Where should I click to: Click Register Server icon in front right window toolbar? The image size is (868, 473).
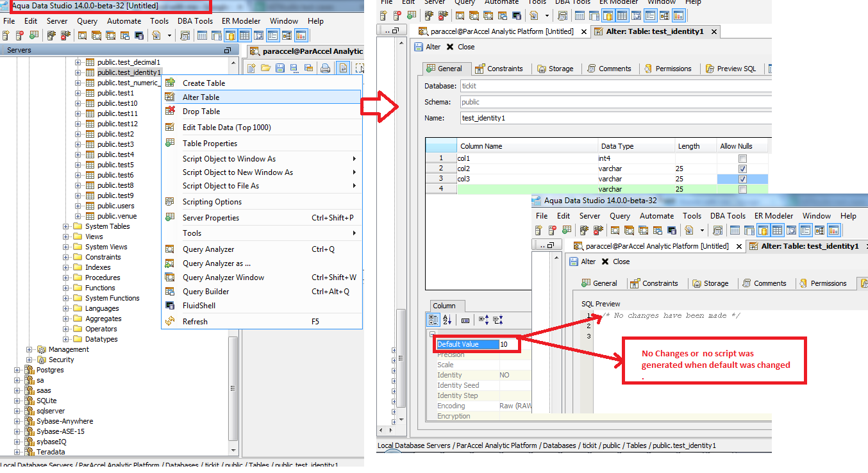pyautogui.click(x=538, y=230)
